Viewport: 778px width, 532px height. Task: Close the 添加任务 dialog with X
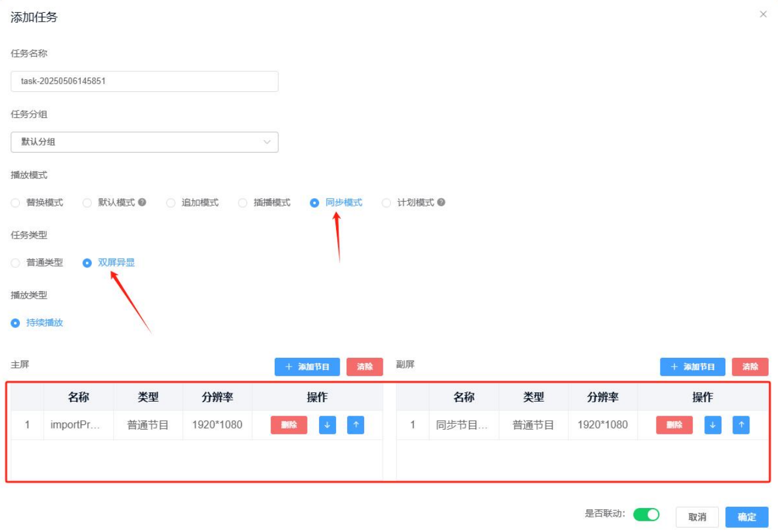pyautogui.click(x=763, y=15)
